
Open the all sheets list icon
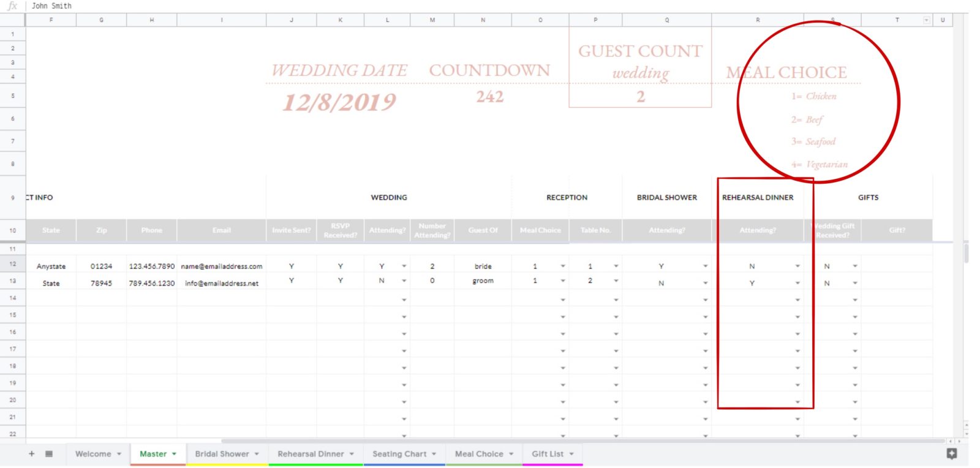coord(49,454)
